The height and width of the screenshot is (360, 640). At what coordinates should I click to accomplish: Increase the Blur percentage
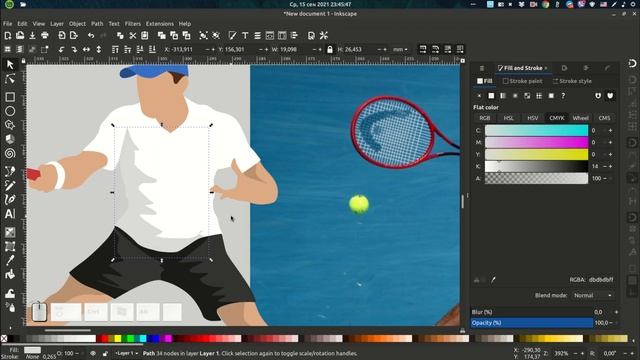616,312
